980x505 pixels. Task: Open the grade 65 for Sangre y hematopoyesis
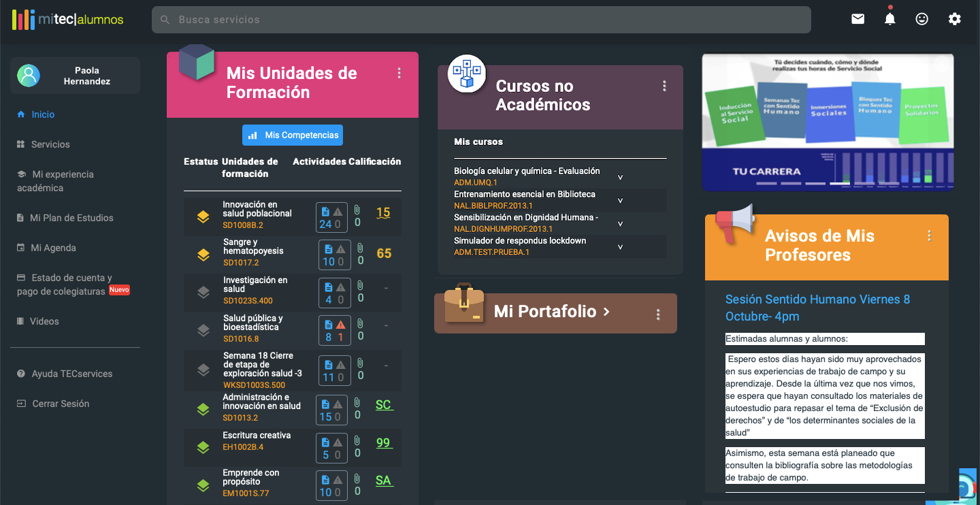384,253
